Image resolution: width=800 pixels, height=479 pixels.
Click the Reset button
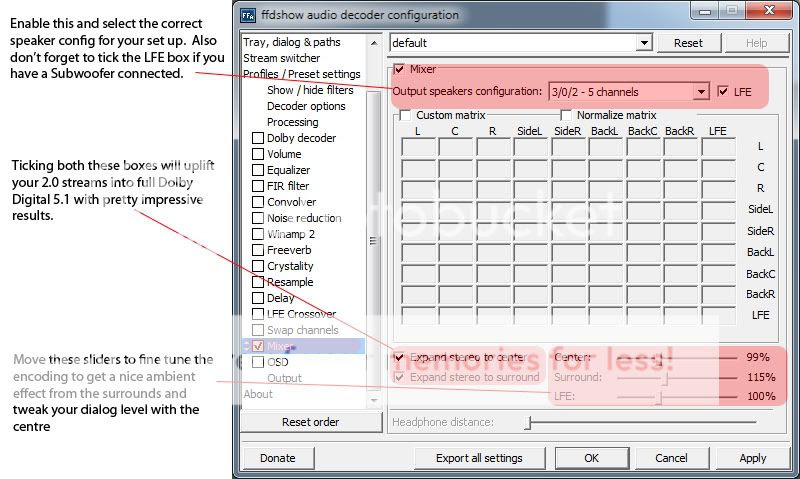(x=688, y=43)
